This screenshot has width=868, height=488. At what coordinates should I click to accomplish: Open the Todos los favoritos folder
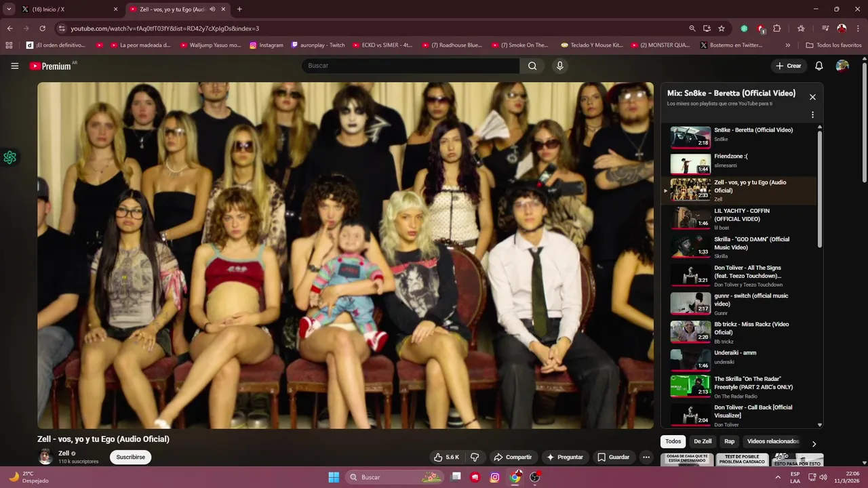pyautogui.click(x=833, y=45)
